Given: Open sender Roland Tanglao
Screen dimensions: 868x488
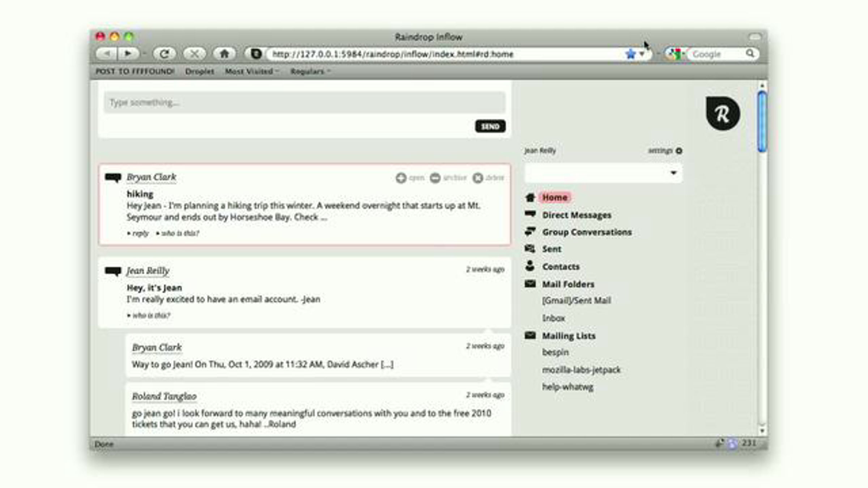Looking at the screenshot, I should [x=164, y=396].
